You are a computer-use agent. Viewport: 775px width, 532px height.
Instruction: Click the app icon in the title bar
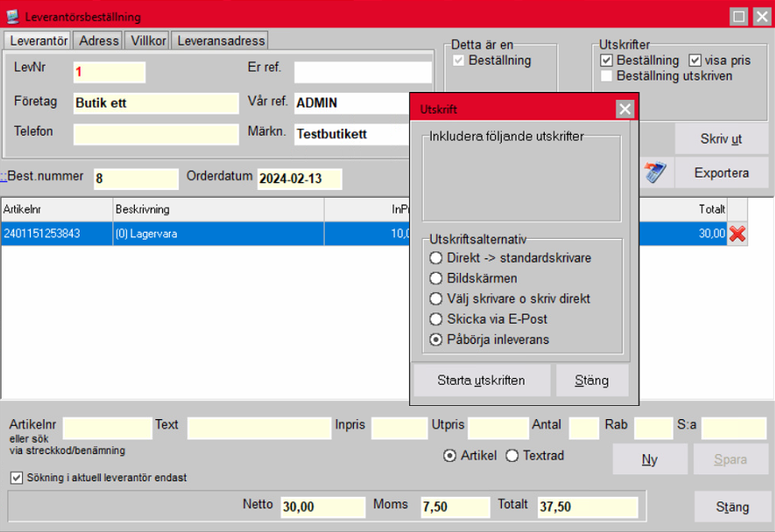point(12,17)
